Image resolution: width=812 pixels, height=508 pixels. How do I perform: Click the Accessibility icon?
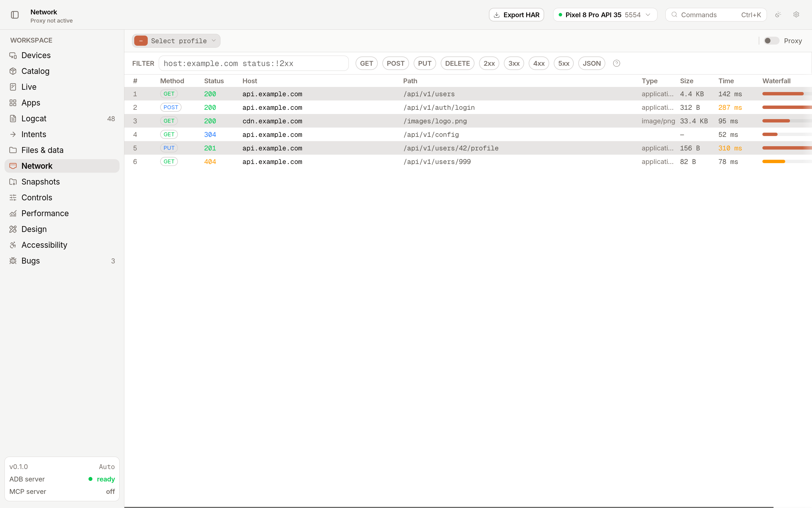pyautogui.click(x=13, y=245)
